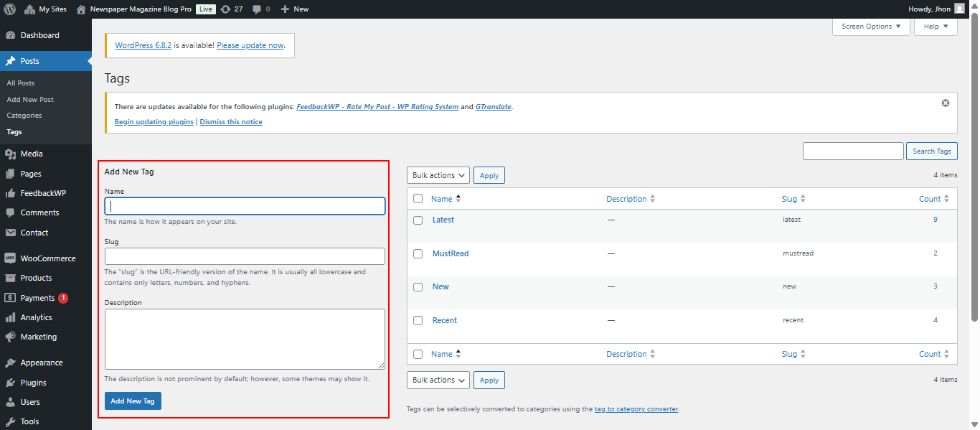Click the plus New icon
The height and width of the screenshot is (430, 980).
(285, 9)
